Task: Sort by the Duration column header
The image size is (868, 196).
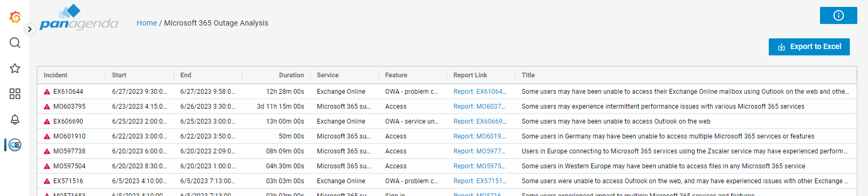Action: click(x=291, y=75)
